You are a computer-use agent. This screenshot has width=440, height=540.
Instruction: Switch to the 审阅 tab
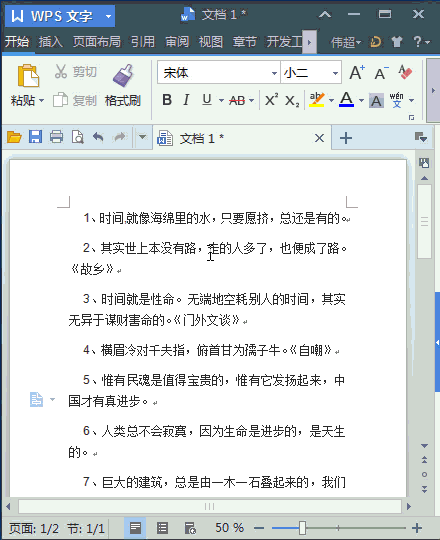coord(177,42)
